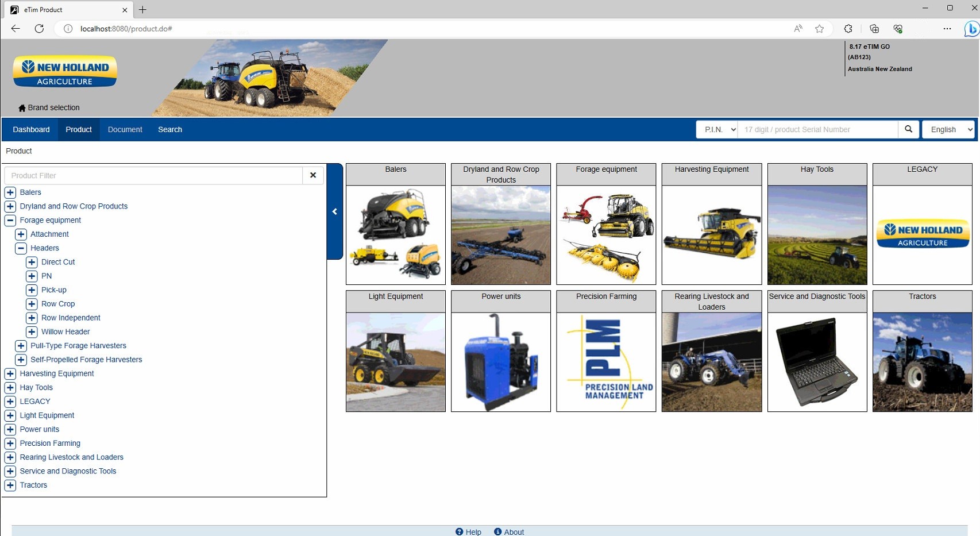Expand the Willow Header node
980x536 pixels.
[x=32, y=331]
